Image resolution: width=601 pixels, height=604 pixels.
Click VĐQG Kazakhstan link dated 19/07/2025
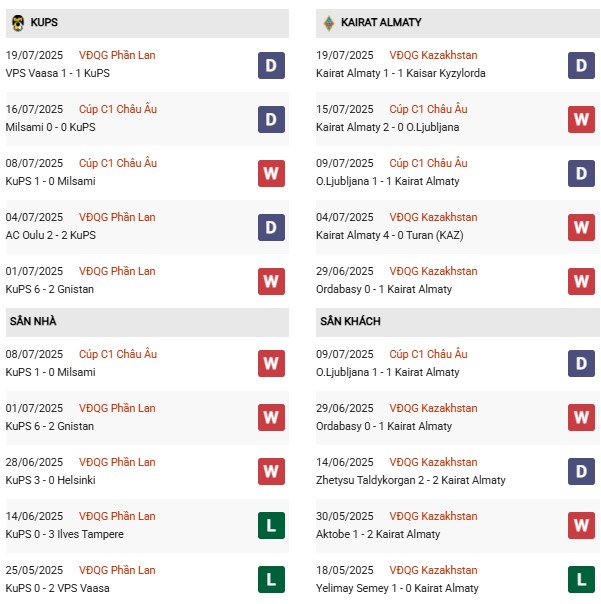434,55
